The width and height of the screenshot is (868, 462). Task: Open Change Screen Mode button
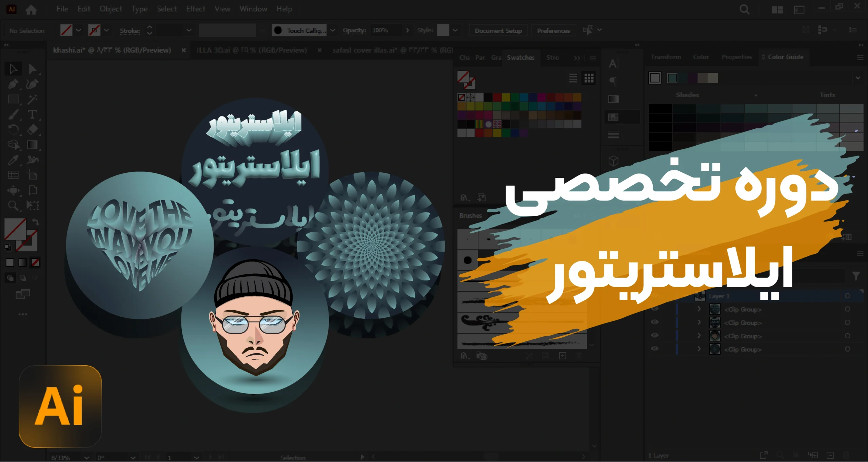(23, 294)
